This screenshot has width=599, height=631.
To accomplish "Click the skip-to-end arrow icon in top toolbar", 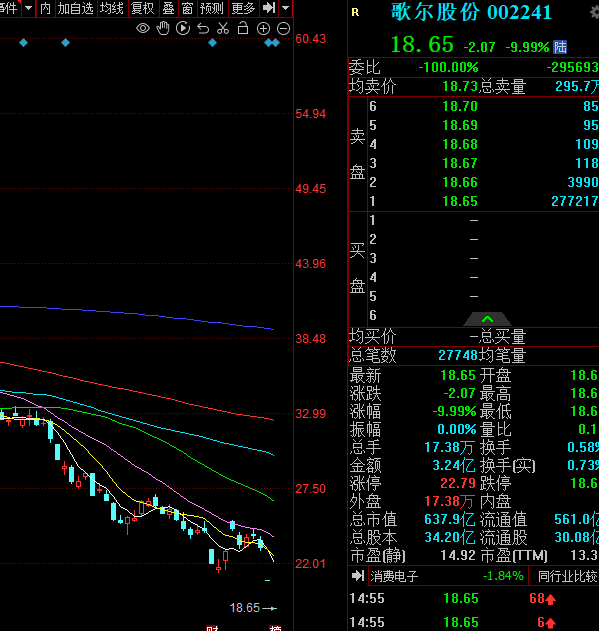I will pyautogui.click(x=269, y=8).
